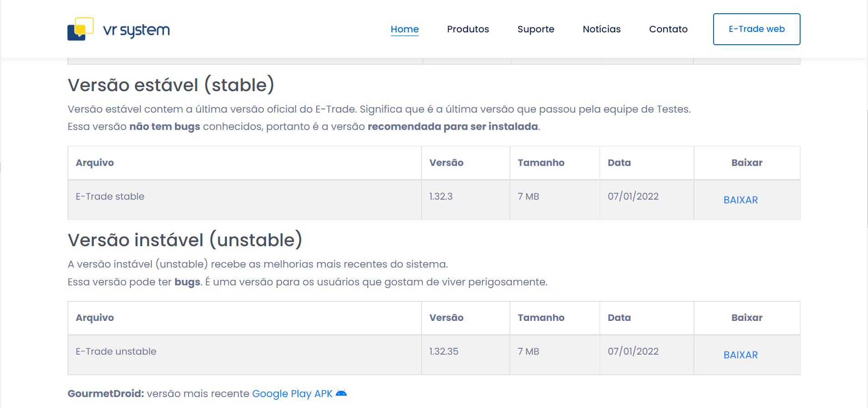Click the Data header in the unstable table
Viewport: 868px width, 408px height.
[619, 318]
